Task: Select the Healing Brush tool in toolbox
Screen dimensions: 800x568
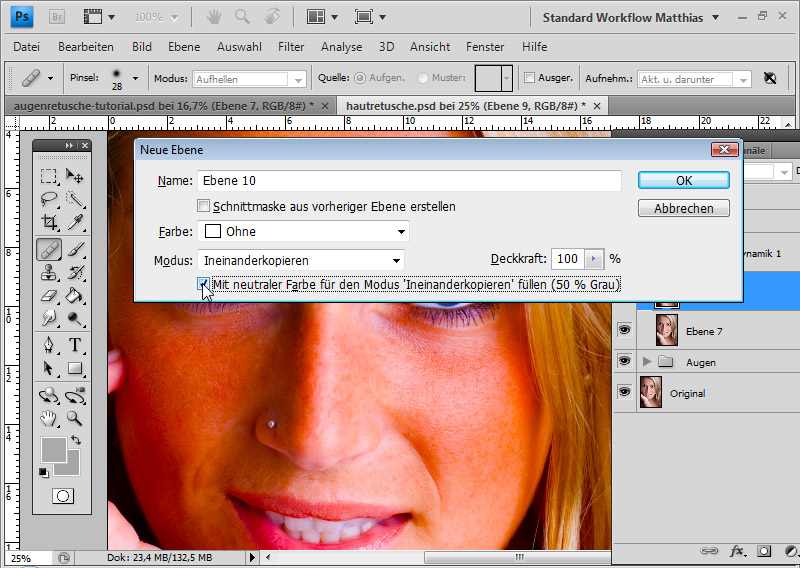Action: click(x=48, y=249)
